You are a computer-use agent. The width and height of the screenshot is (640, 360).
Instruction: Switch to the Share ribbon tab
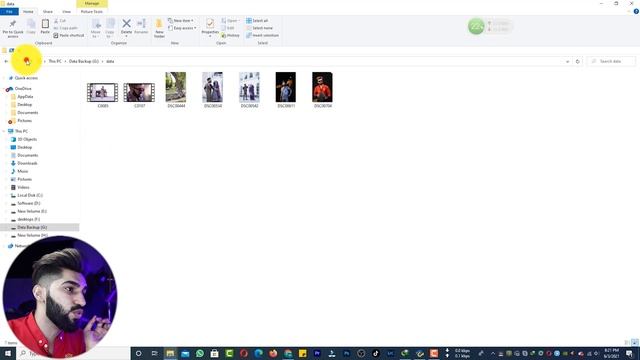(48, 12)
